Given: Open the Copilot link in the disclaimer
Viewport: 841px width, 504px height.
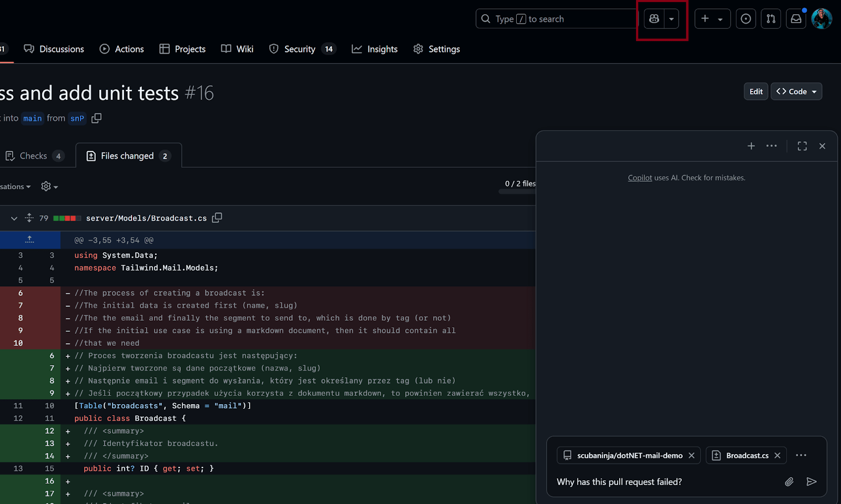Looking at the screenshot, I should [639, 178].
